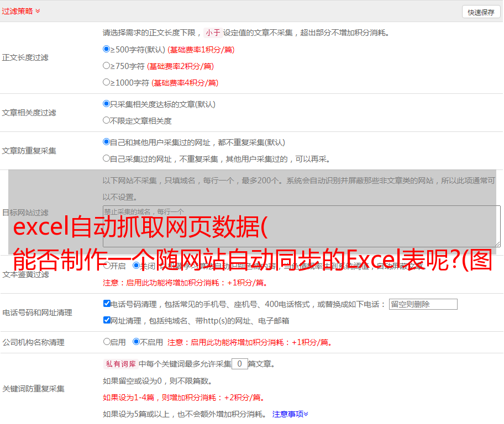Select the ≥500字符 default length option
Image resolution: width=504 pixels, height=424 pixels.
(106, 49)
